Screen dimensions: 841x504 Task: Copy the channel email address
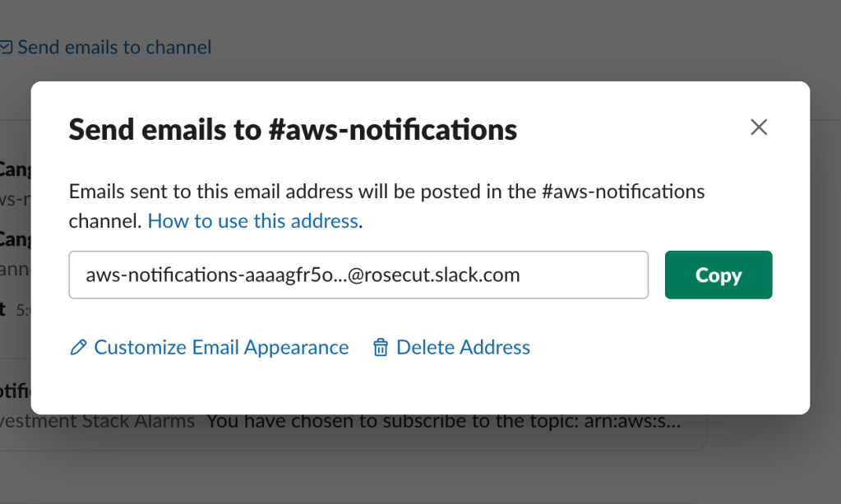tap(718, 275)
